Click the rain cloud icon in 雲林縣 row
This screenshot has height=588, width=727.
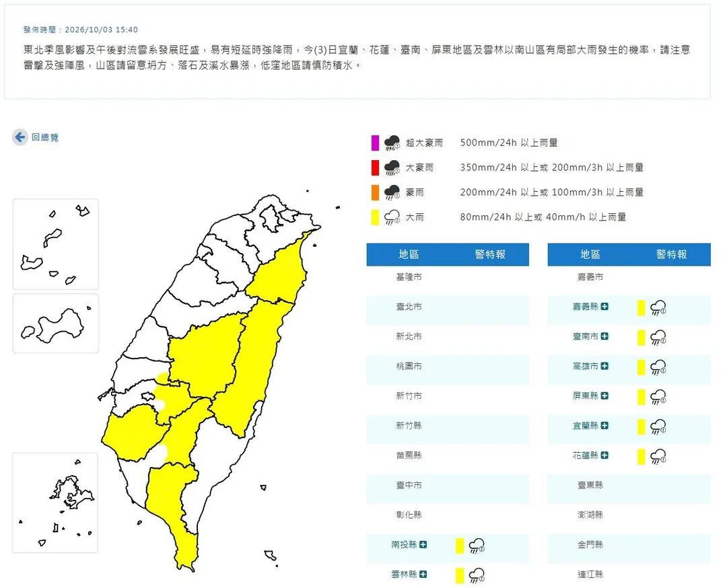pos(477,575)
